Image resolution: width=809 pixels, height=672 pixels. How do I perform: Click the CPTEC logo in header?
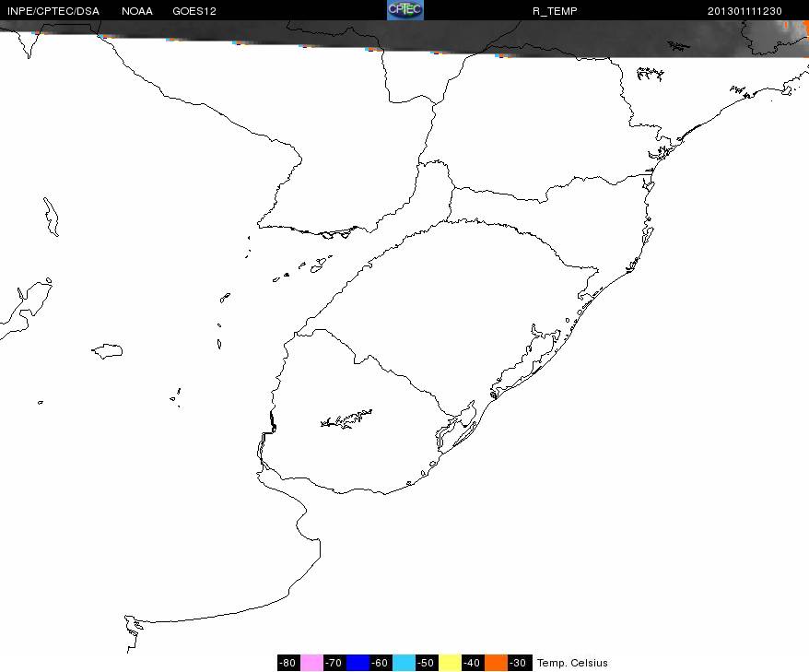pos(405,10)
